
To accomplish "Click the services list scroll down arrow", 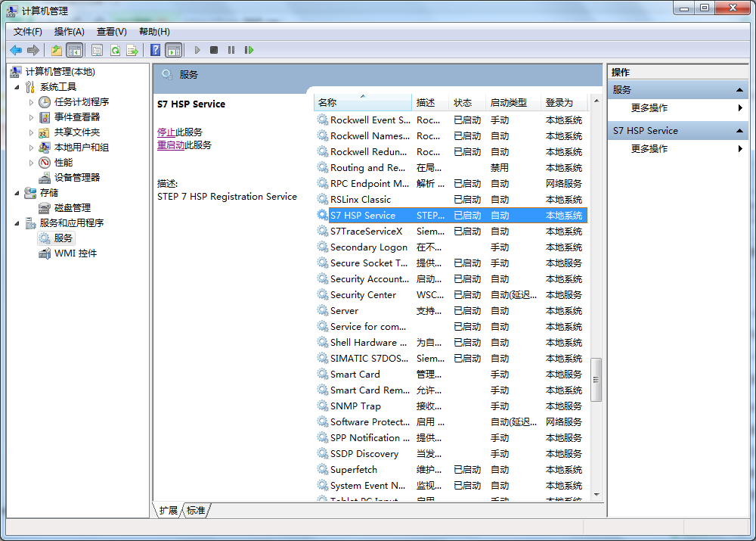I will 596,495.
